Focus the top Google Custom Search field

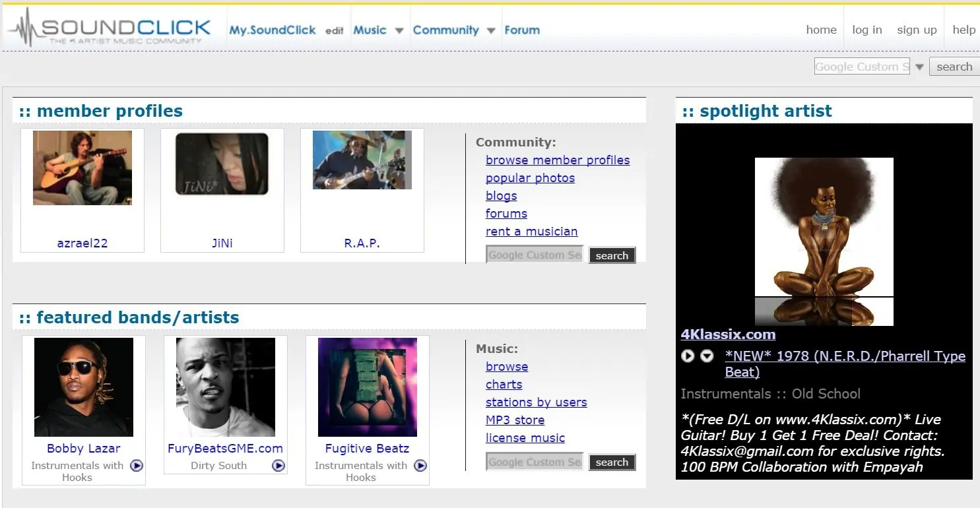[x=862, y=67]
